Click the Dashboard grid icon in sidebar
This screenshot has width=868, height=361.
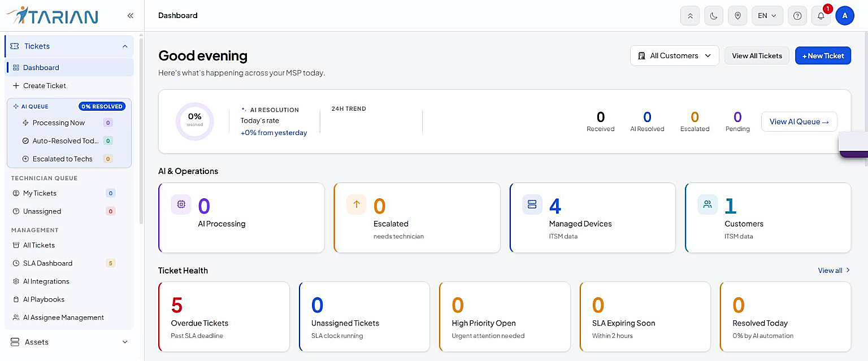16,68
